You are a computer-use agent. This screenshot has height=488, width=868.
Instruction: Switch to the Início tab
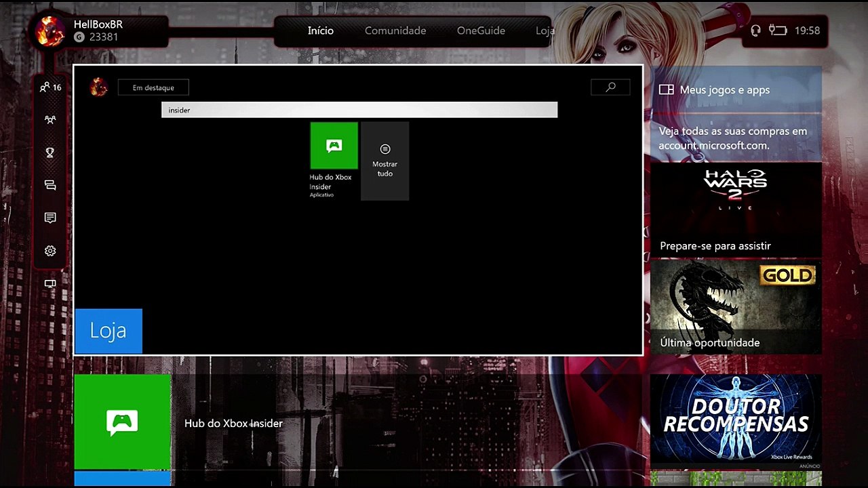320,30
